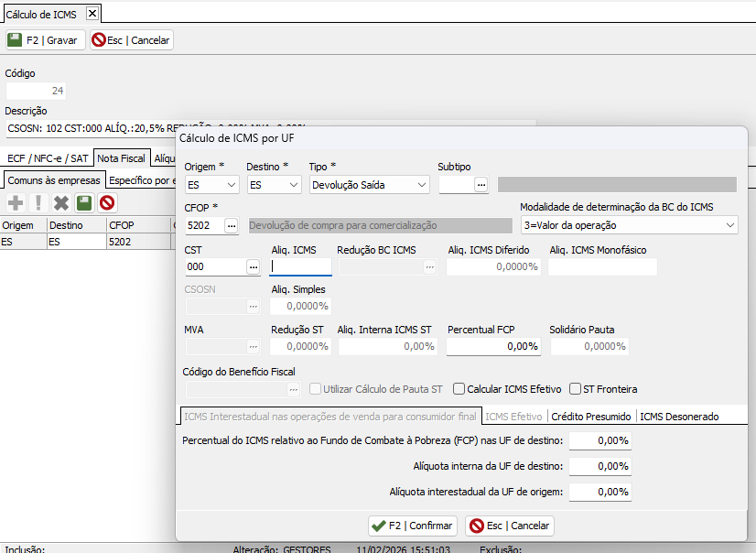This screenshot has width=756, height=553.
Task: Click the X delete icon in grid toolbar
Action: point(61,202)
